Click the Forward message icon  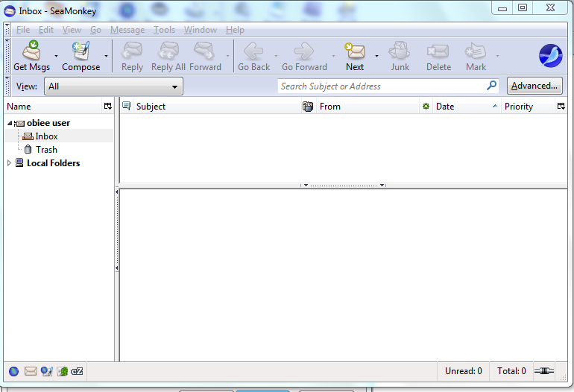[x=205, y=51]
